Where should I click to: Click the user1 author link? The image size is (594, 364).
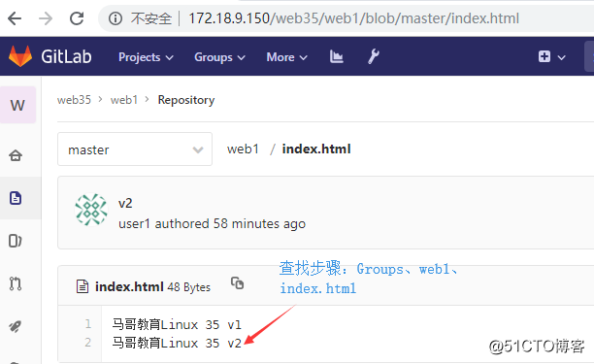point(135,224)
